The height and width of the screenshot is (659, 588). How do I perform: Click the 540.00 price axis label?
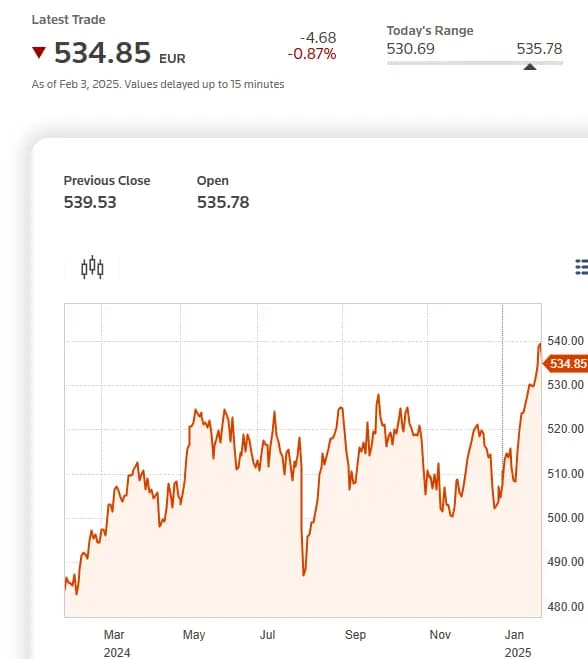click(565, 340)
